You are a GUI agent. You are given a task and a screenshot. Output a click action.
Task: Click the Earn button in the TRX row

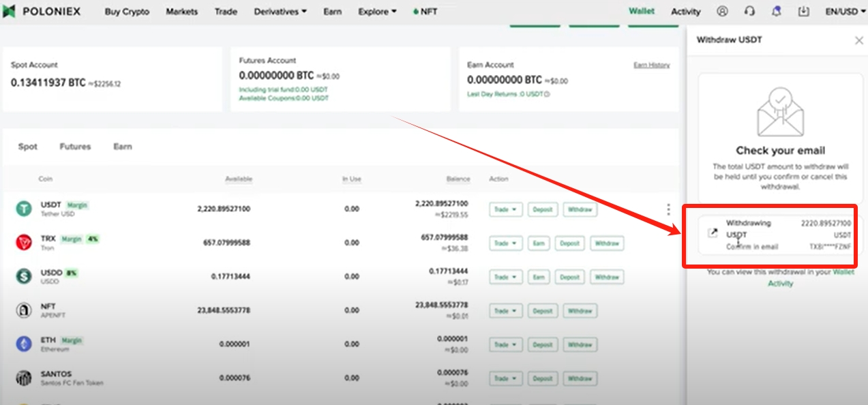tap(539, 243)
